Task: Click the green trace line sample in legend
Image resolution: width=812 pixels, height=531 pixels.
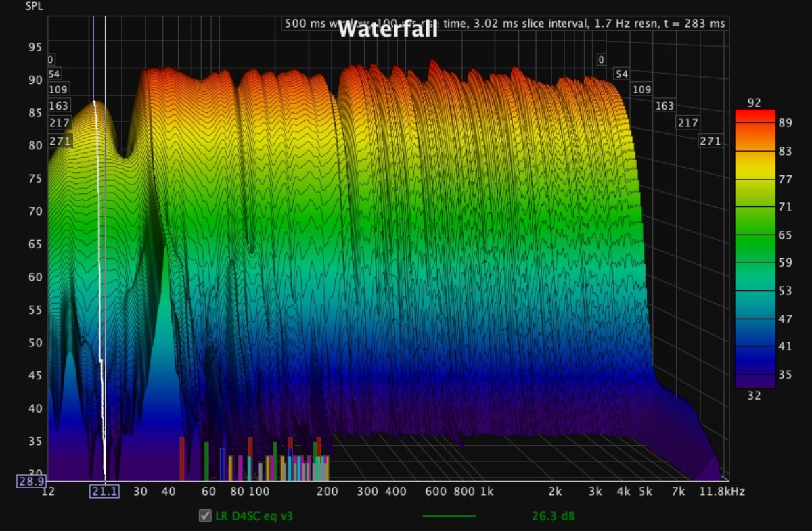Action: [449, 516]
